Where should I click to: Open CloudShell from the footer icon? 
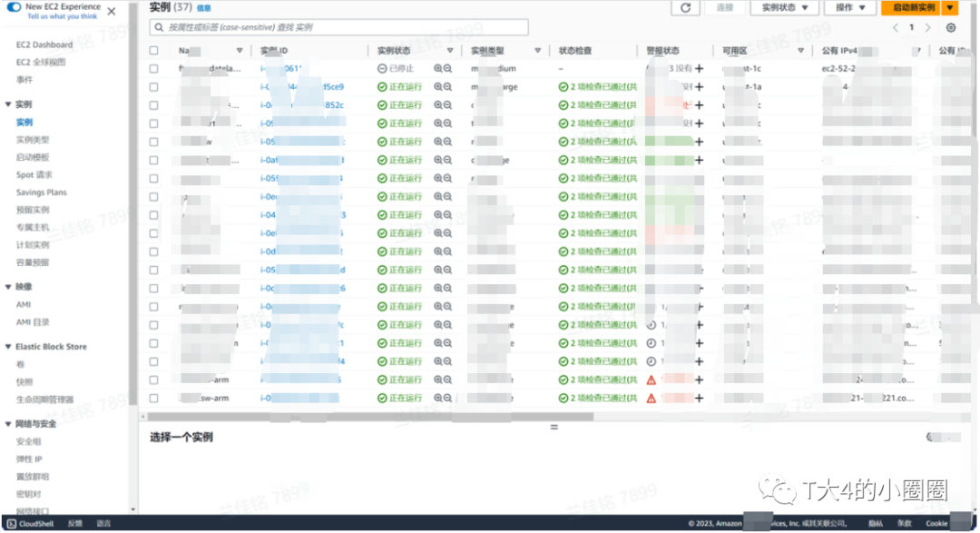11,524
